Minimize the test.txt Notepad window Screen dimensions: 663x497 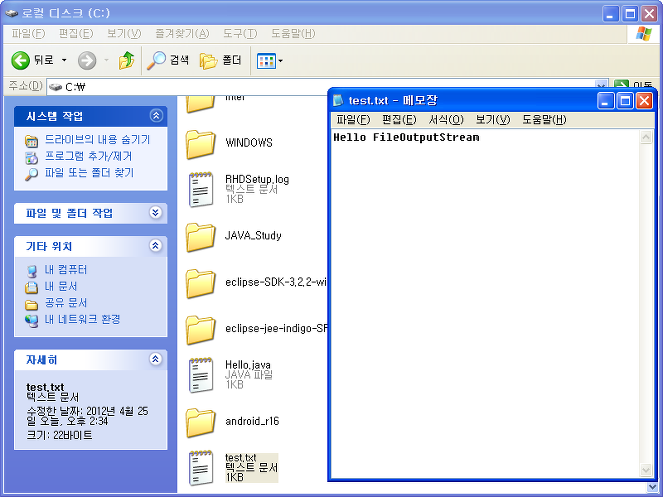(x=606, y=101)
